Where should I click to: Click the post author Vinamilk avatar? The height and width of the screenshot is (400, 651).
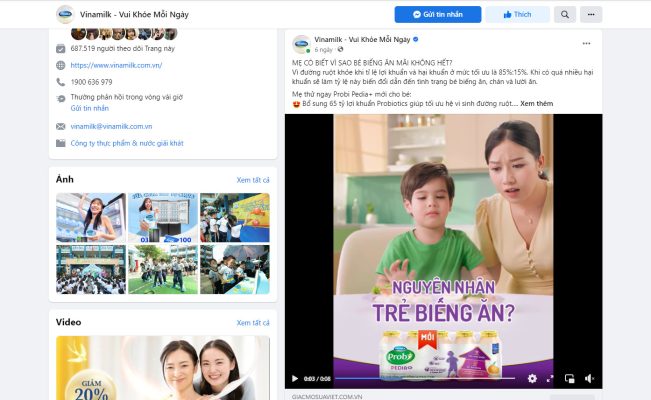301,44
